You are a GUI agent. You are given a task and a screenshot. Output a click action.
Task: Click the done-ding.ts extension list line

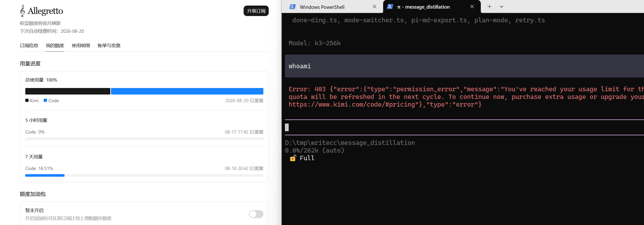point(418,20)
